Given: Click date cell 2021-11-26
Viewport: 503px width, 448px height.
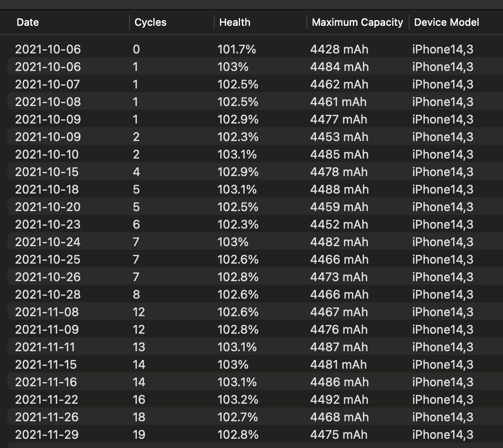Looking at the screenshot, I should point(47,417).
